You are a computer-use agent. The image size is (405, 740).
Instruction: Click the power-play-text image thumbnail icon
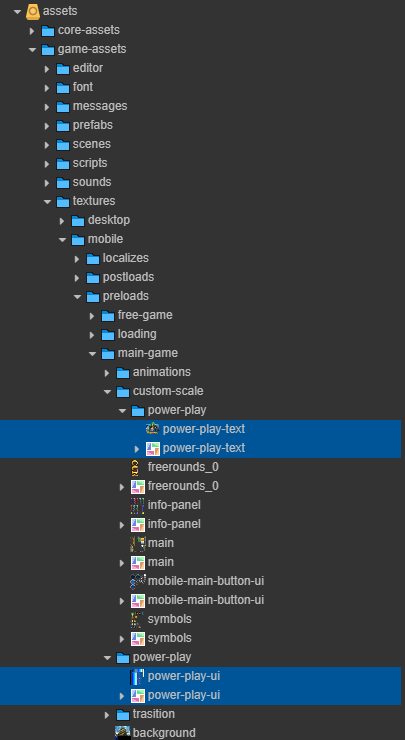click(x=152, y=429)
